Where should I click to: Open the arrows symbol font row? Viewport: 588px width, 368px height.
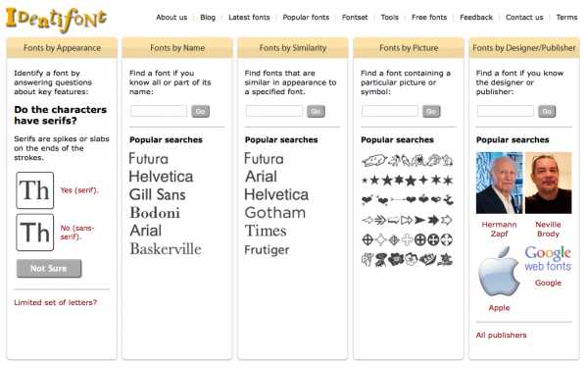pyautogui.click(x=408, y=220)
